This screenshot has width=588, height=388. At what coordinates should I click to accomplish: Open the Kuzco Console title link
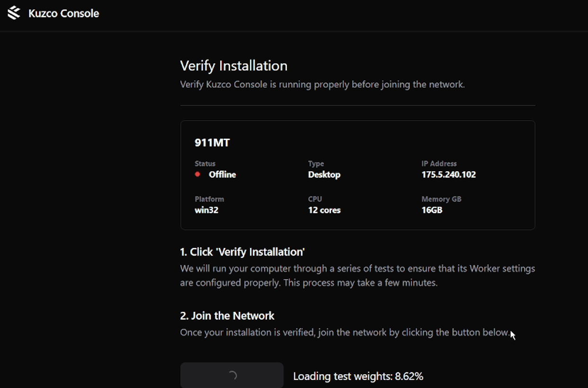(63, 13)
